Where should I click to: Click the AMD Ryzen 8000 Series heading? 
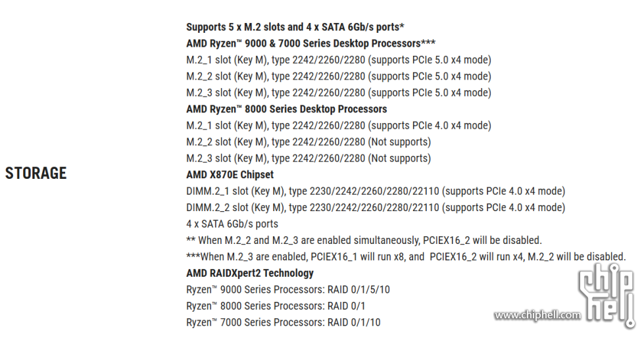[286, 109]
